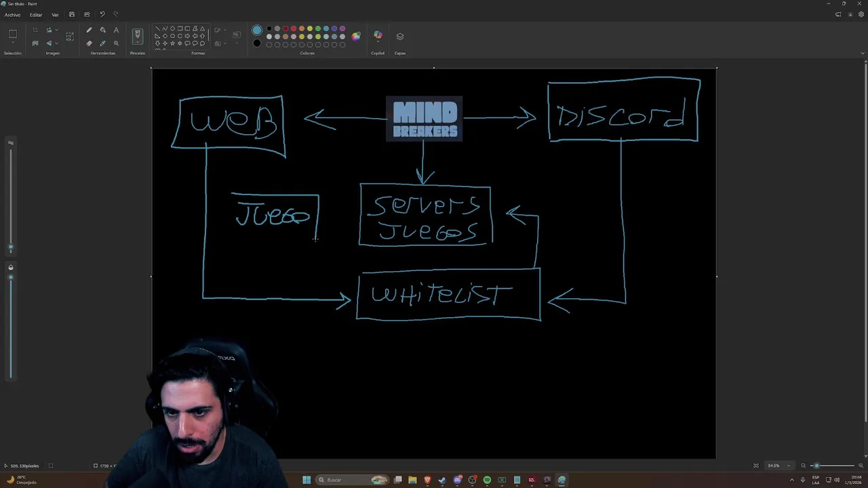
Task: Select the rectangular selection tool
Action: (x=13, y=33)
